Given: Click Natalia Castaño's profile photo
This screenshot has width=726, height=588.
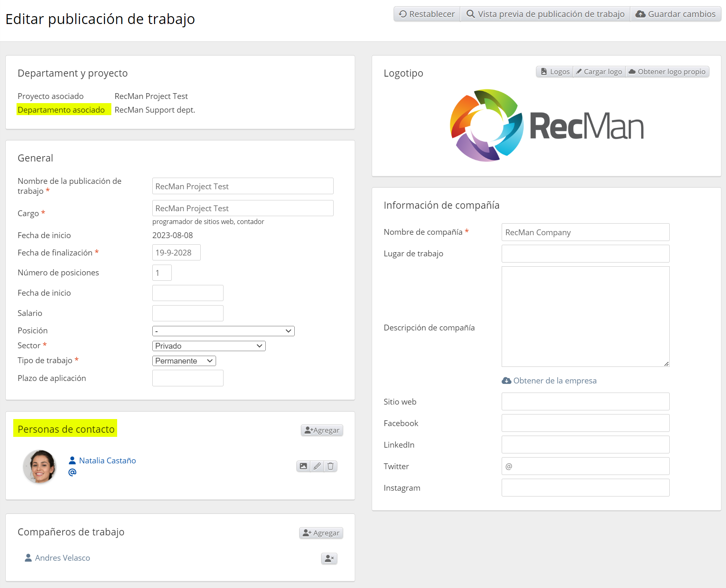Looking at the screenshot, I should (x=40, y=466).
